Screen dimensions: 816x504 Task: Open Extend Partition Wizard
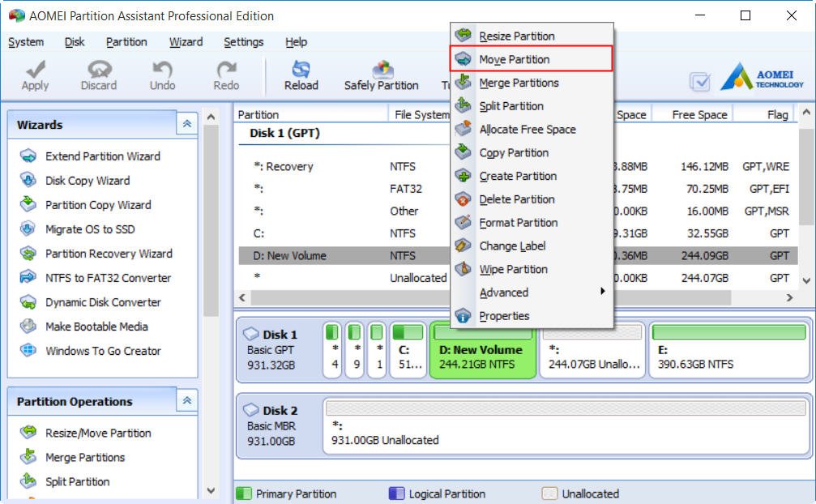(x=103, y=156)
